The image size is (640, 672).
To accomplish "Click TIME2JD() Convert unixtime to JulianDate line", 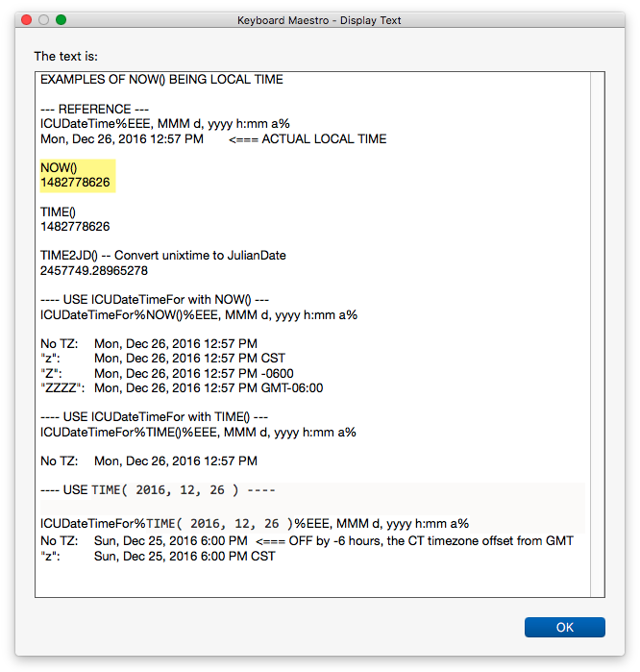I will click(162, 256).
